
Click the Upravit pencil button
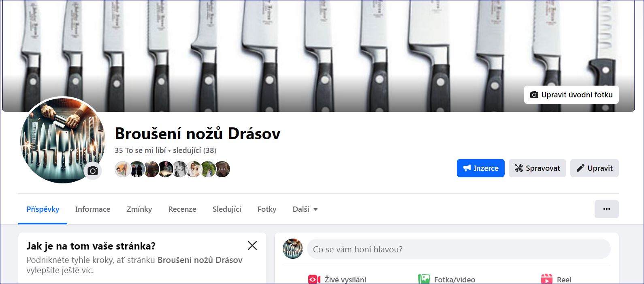coord(594,168)
